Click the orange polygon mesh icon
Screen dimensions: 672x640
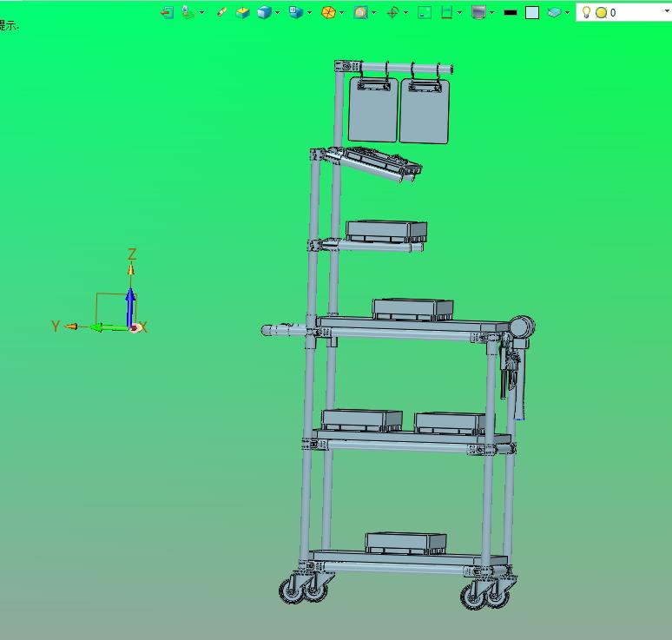[x=328, y=12]
